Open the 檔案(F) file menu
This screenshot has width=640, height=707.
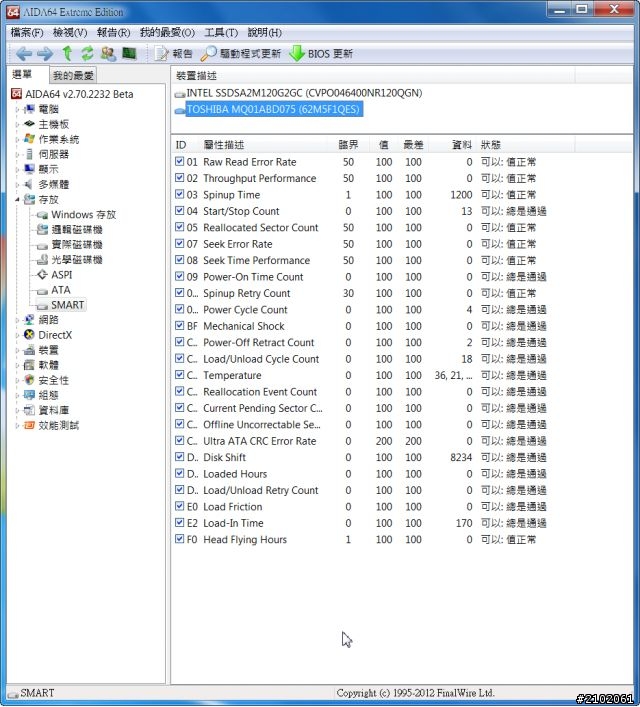(27, 32)
